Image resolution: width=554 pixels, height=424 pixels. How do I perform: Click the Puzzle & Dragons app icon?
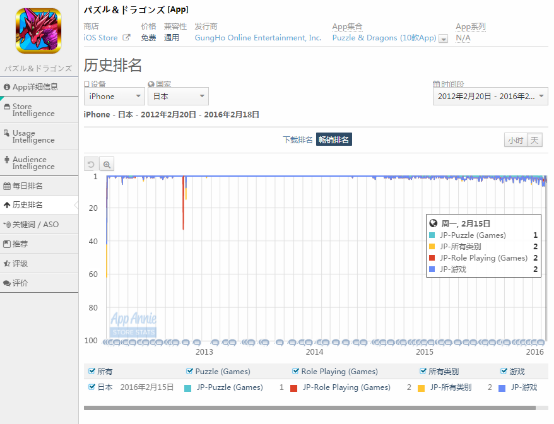pos(39,31)
